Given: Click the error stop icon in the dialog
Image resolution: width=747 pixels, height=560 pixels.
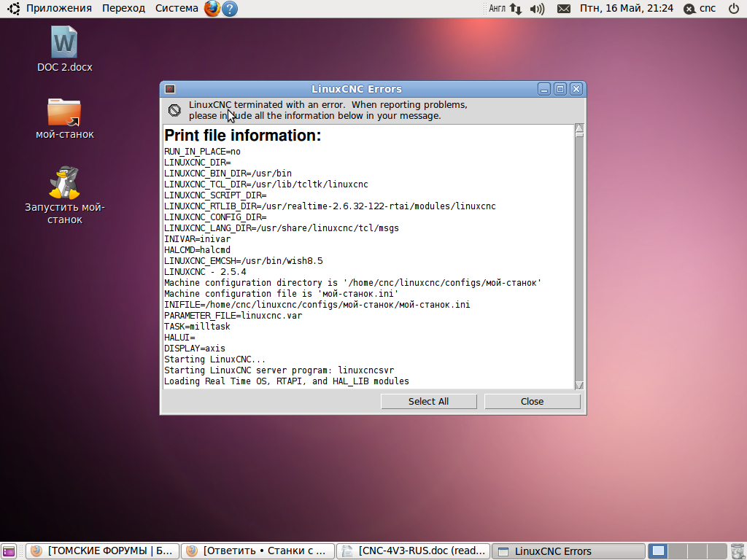Looking at the screenshot, I should click(174, 110).
